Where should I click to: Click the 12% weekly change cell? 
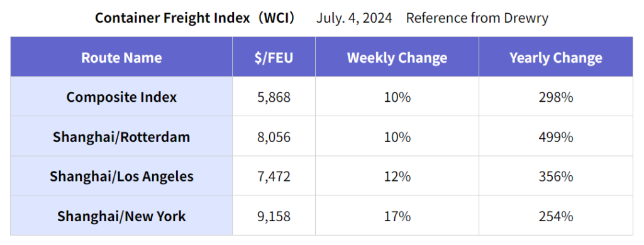coord(397,176)
